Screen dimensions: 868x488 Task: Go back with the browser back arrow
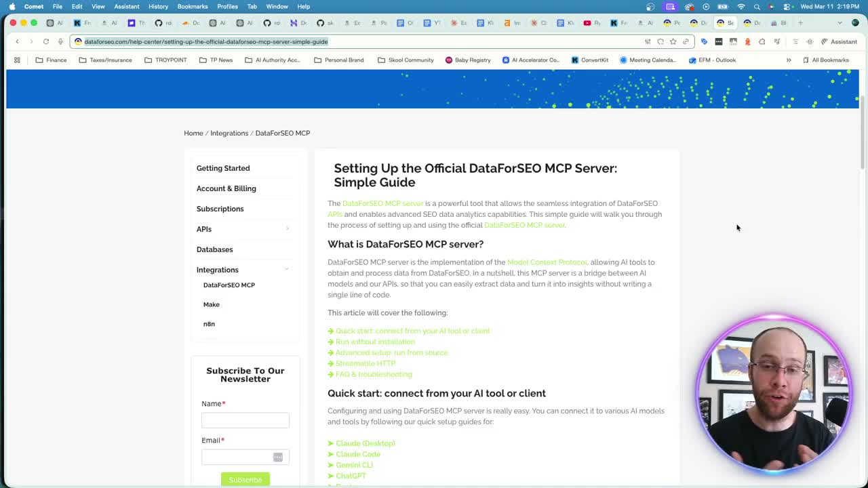coord(17,41)
